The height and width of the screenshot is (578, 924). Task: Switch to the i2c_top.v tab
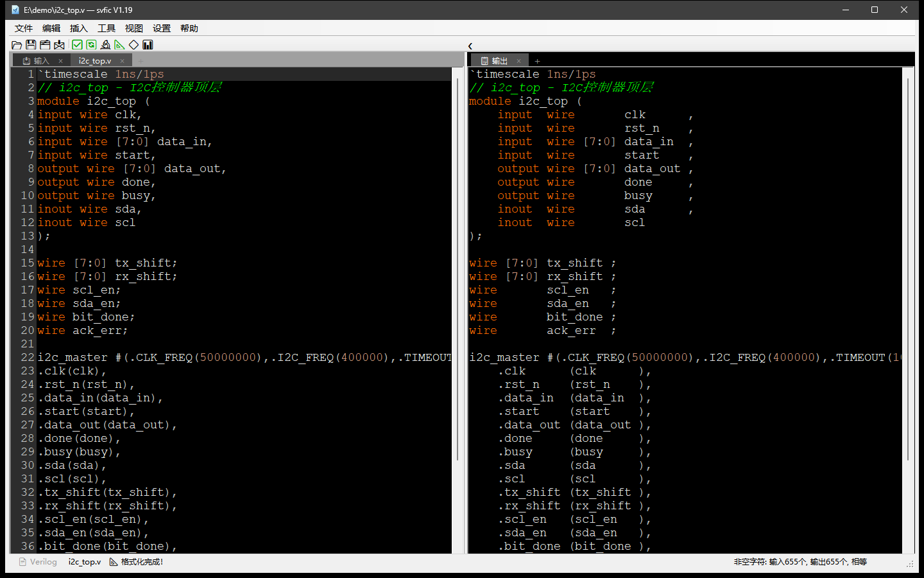coord(94,61)
